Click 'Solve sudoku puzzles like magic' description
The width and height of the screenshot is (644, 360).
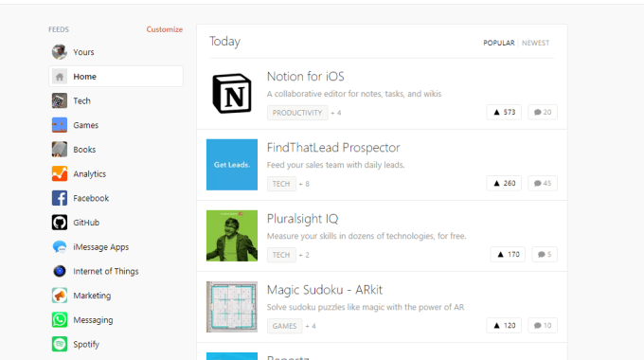(x=366, y=307)
